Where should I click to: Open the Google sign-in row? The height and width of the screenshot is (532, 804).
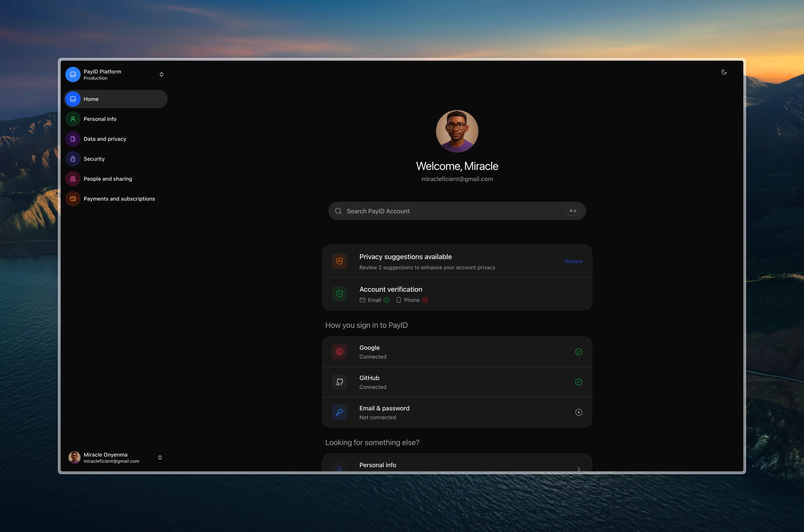pos(457,352)
